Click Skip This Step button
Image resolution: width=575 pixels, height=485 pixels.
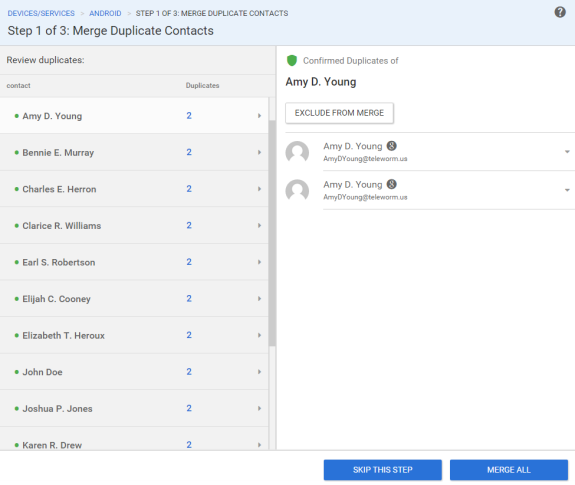pyautogui.click(x=382, y=470)
